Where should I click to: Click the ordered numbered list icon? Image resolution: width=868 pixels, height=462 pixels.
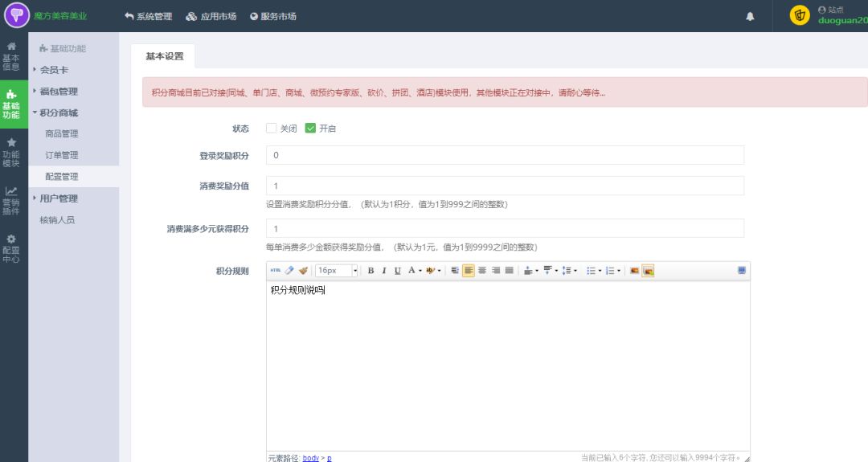610,271
